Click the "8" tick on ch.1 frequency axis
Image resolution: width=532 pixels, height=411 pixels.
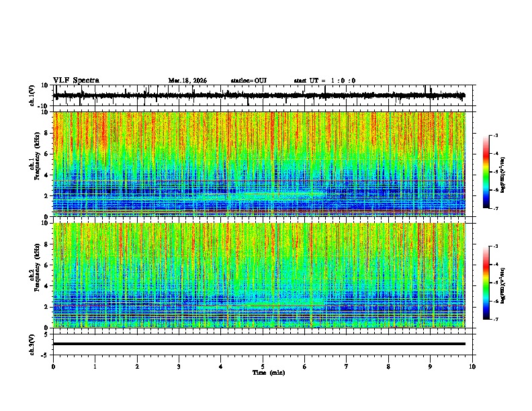pyautogui.click(x=47, y=133)
